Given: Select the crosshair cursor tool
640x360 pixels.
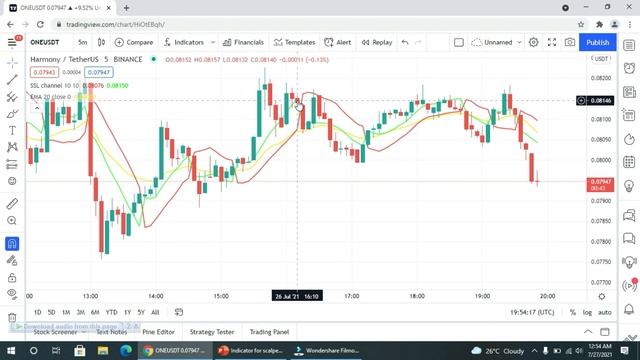Looking at the screenshot, I should tap(12, 63).
